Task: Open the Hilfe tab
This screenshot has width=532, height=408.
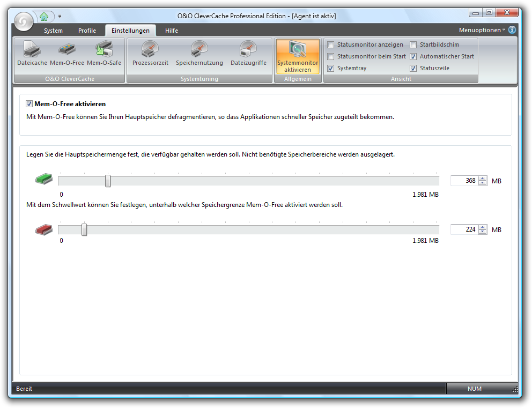Action: [171, 31]
